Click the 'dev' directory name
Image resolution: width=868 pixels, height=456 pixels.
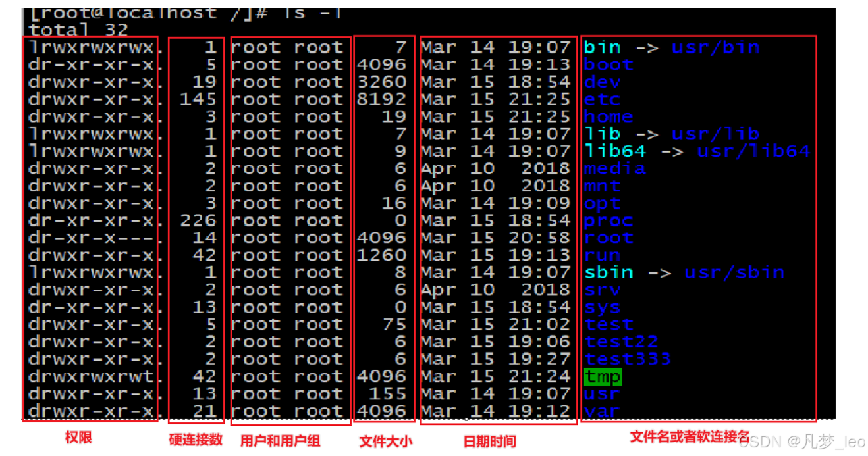[603, 82]
